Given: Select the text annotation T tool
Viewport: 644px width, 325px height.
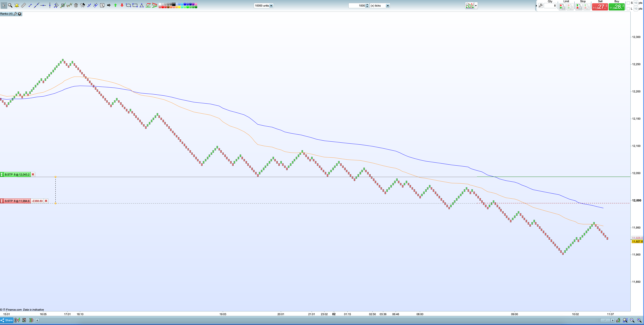Looking at the screenshot, I should (x=102, y=5).
